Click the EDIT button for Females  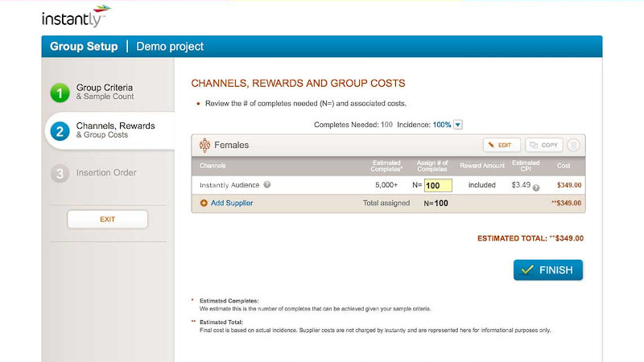point(502,146)
